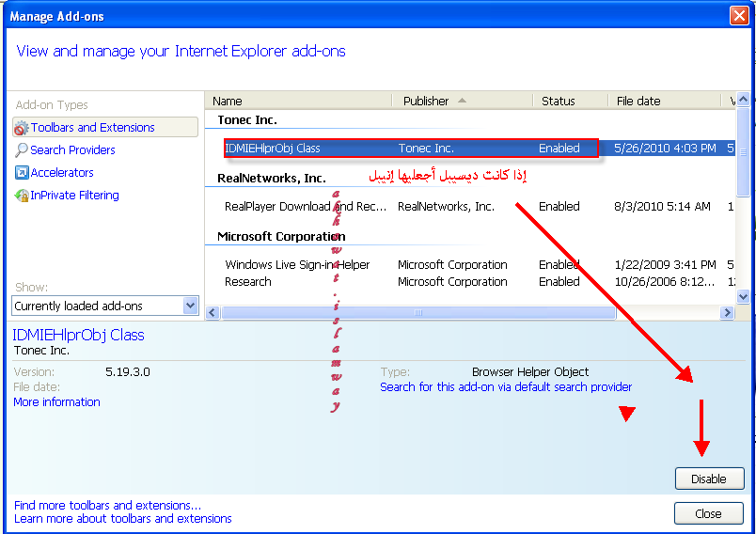Viewport: 756px width, 534px height.
Task: Open the More information link
Action: pos(57,402)
